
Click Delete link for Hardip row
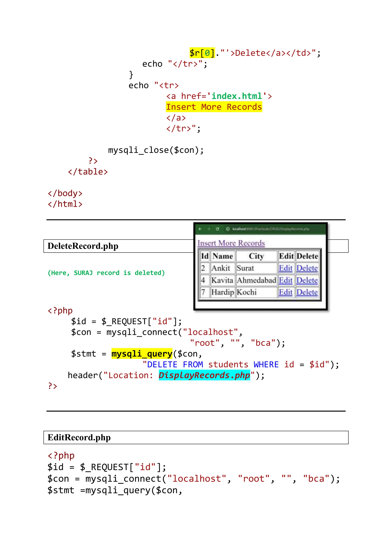pyautogui.click(x=307, y=292)
